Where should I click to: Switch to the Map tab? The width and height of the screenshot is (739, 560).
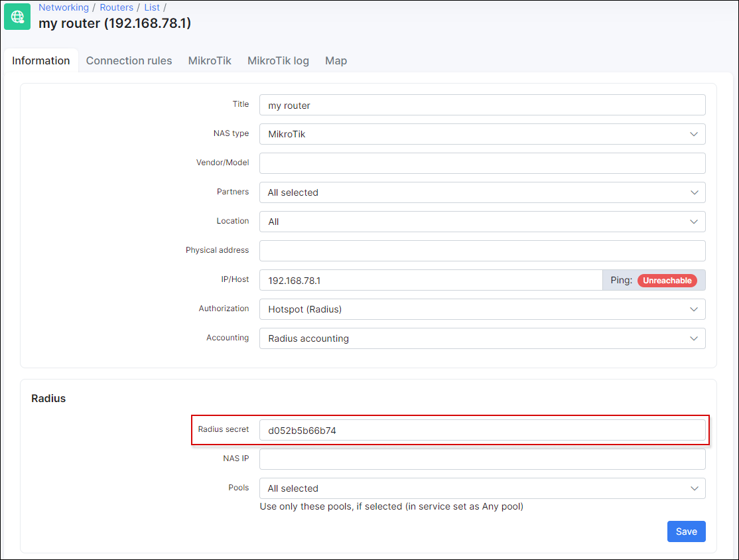[336, 61]
